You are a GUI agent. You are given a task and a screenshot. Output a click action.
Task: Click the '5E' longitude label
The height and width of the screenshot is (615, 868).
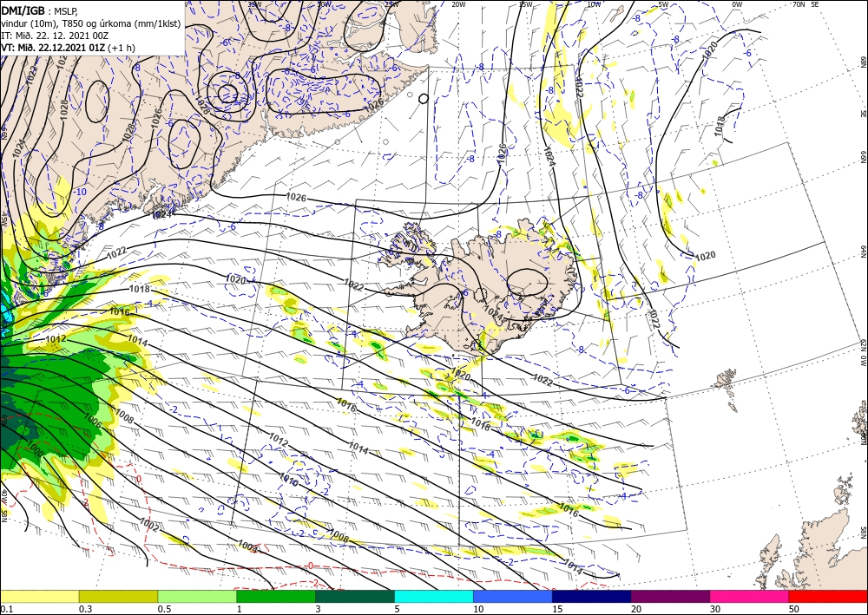815,4
